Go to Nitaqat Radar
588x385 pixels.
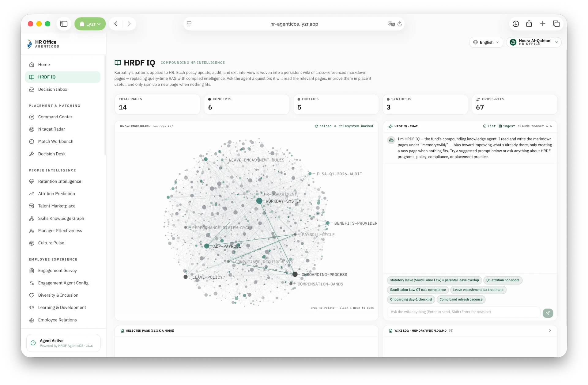pyautogui.click(x=63, y=129)
